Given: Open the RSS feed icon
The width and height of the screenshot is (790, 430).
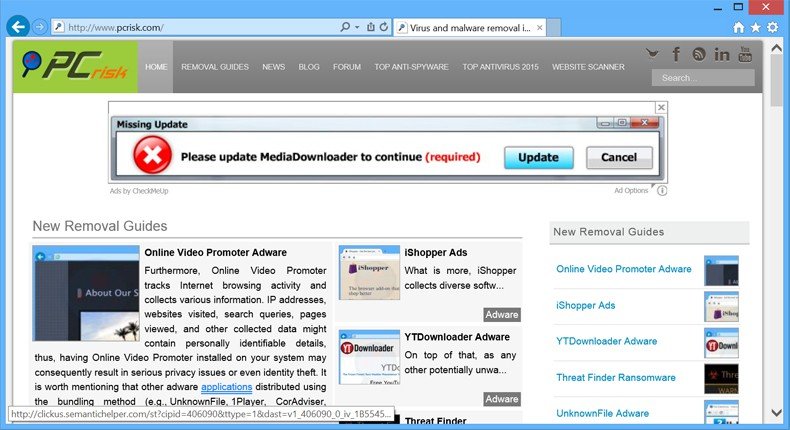Looking at the screenshot, I should tap(699, 54).
